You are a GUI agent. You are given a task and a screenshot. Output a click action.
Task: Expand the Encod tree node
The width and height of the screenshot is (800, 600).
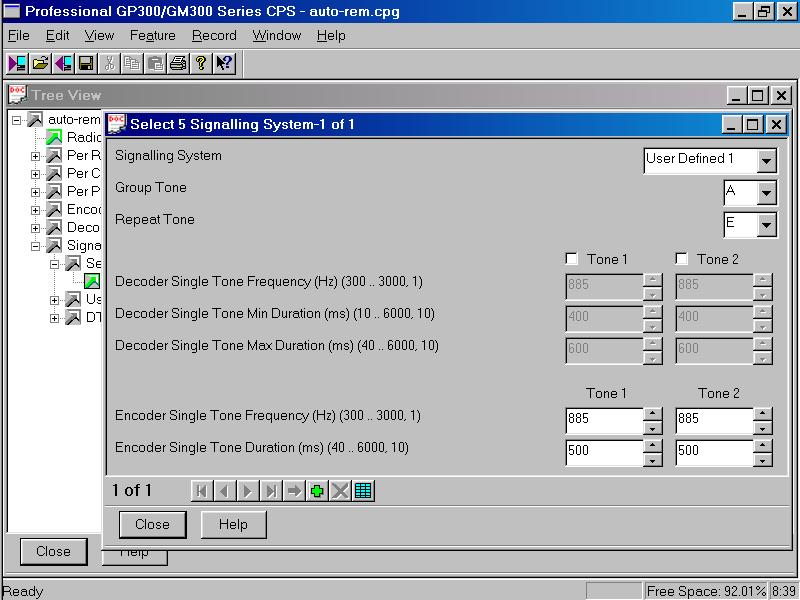pyautogui.click(x=35, y=210)
